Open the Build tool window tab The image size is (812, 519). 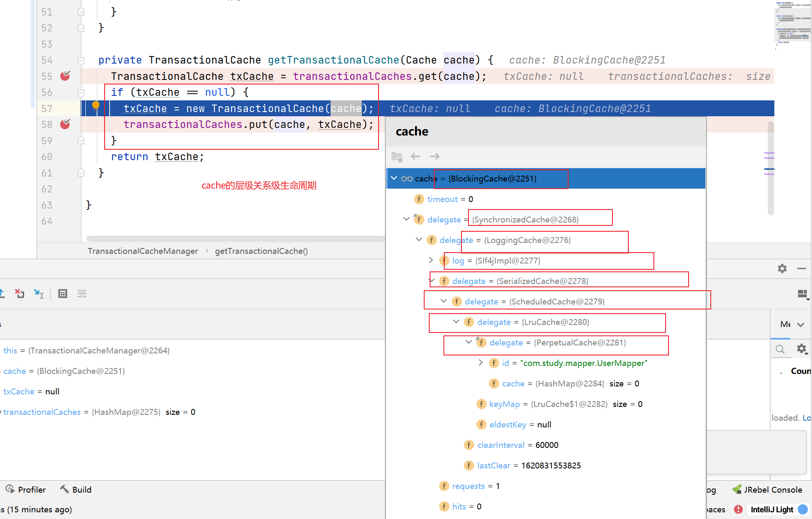pos(76,489)
